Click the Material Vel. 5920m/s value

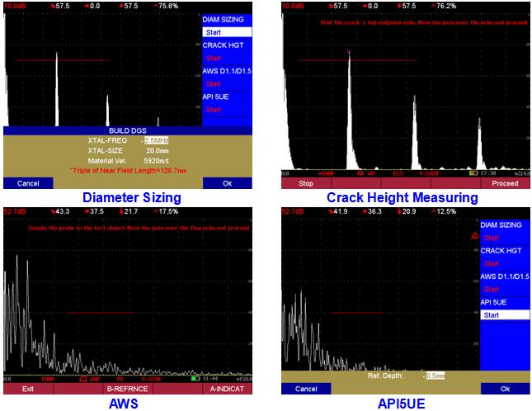(x=156, y=161)
